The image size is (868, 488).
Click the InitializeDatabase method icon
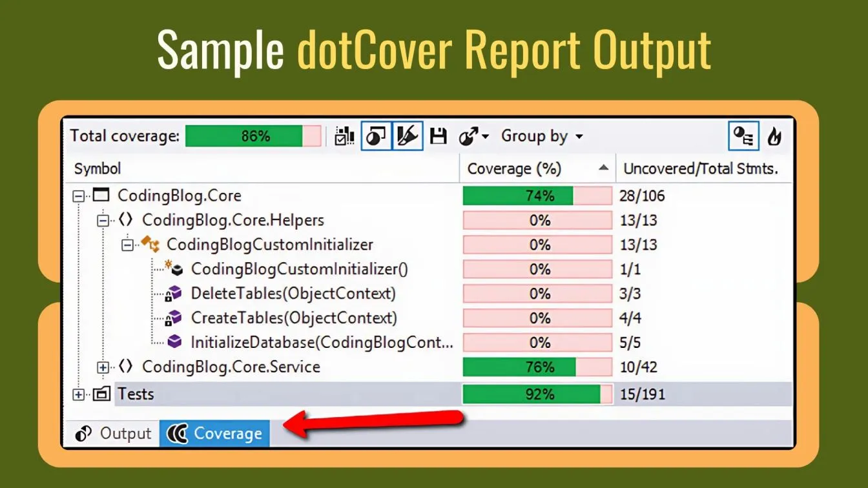point(174,342)
